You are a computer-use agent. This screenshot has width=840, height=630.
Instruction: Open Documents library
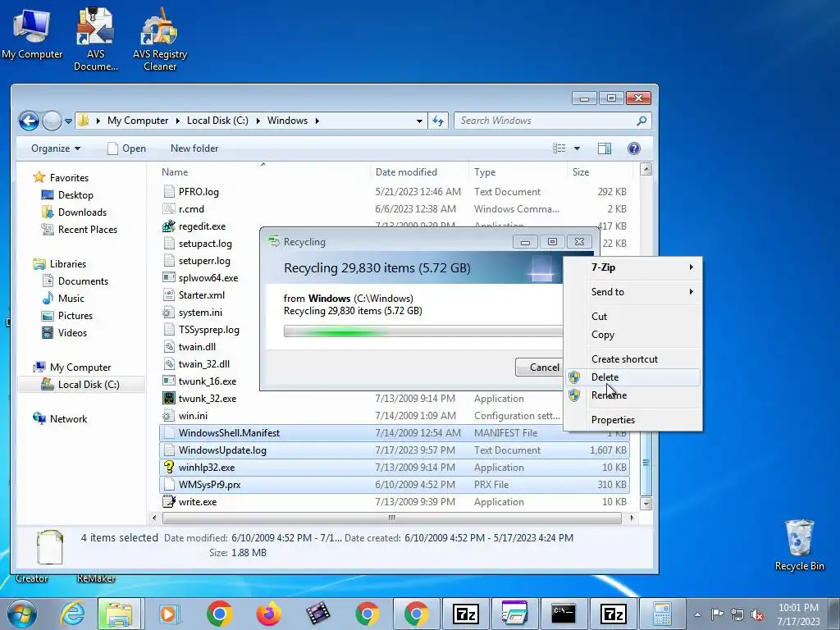[x=83, y=281]
